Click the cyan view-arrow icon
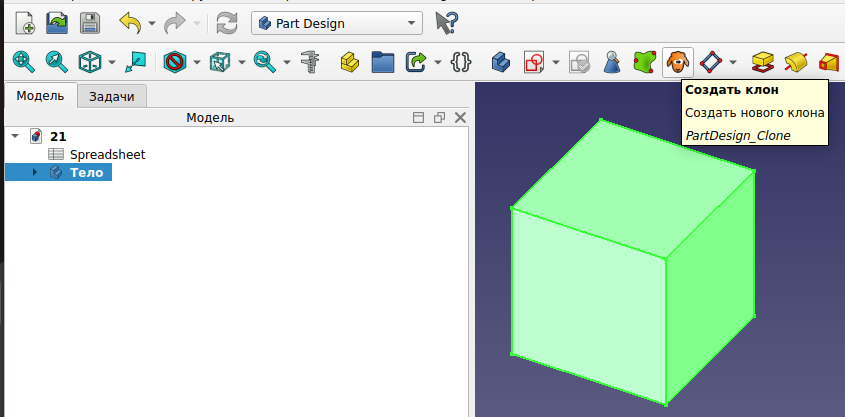 pyautogui.click(x=135, y=62)
